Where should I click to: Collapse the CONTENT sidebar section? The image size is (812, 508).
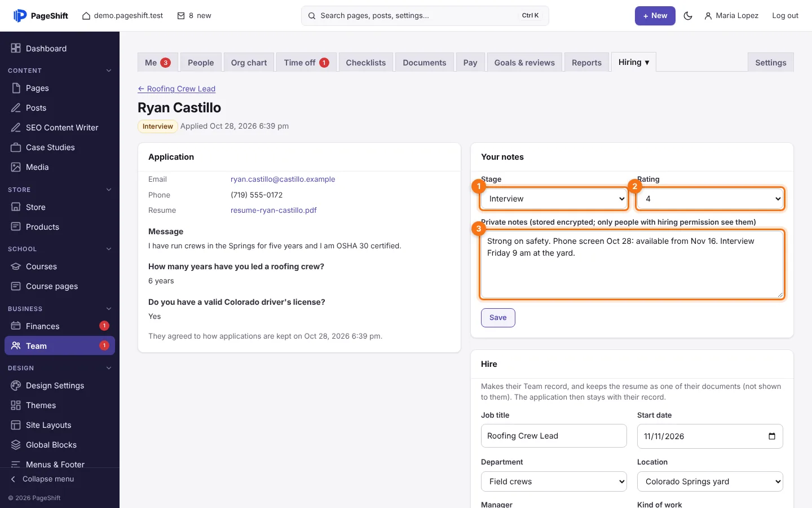pyautogui.click(x=109, y=71)
